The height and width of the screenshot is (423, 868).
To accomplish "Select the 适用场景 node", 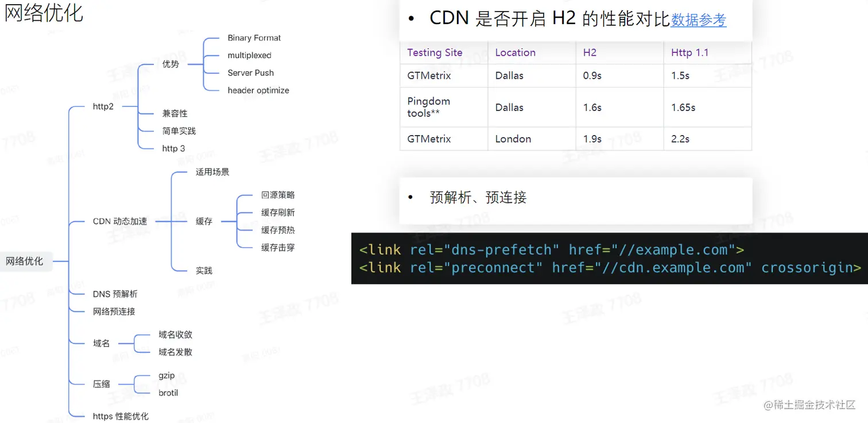I will [x=212, y=172].
